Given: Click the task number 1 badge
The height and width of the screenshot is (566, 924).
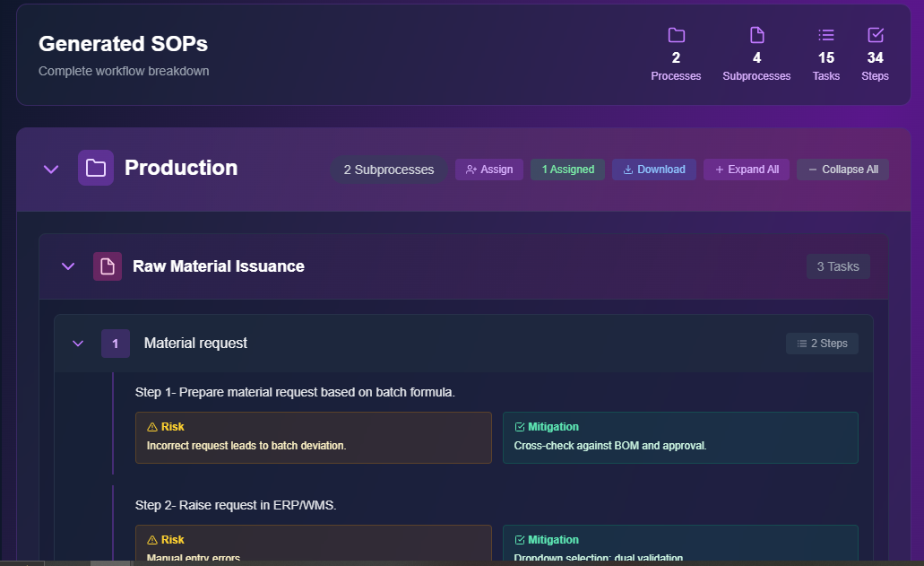Looking at the screenshot, I should pyautogui.click(x=116, y=344).
